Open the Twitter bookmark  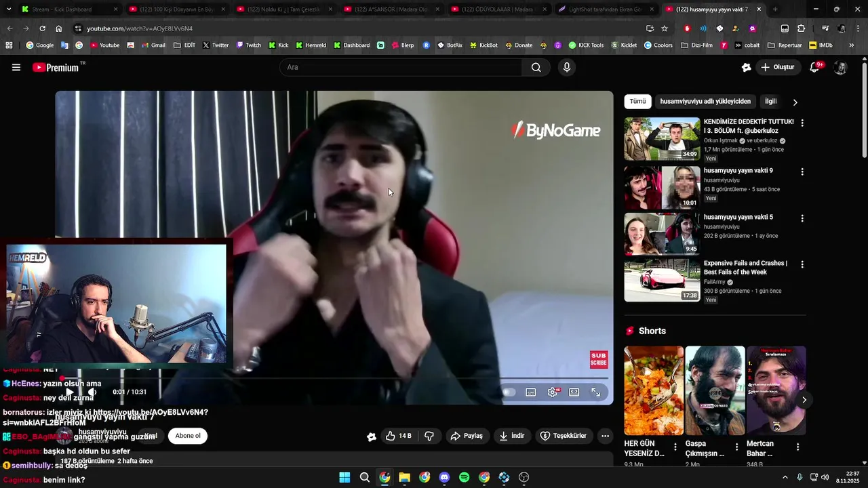[x=216, y=45]
